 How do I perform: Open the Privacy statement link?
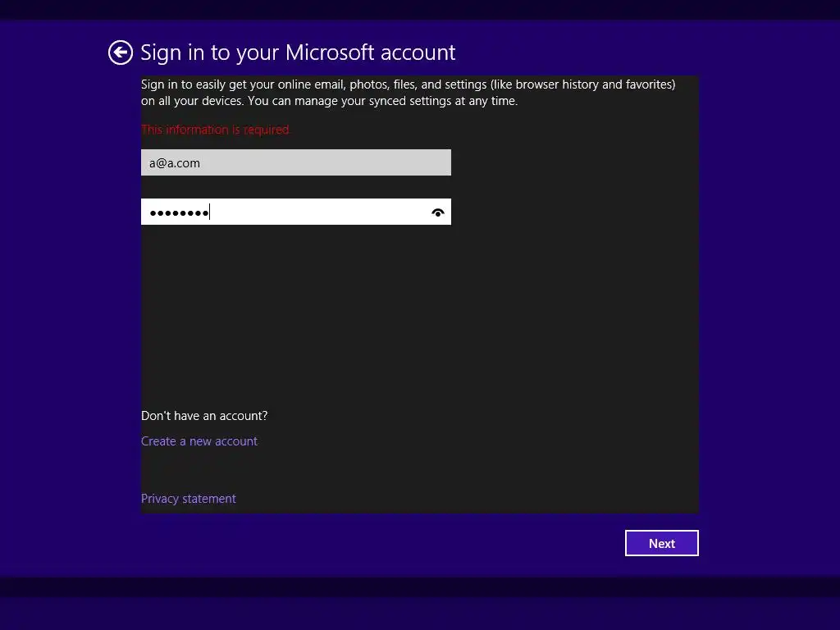pyautogui.click(x=188, y=499)
